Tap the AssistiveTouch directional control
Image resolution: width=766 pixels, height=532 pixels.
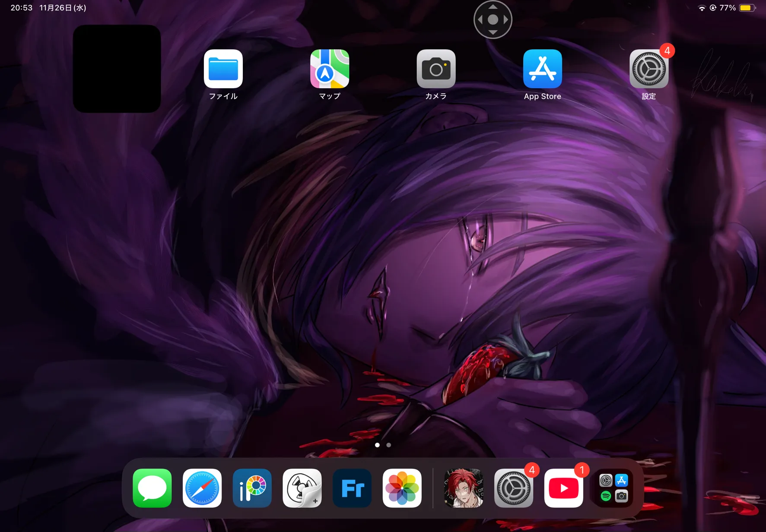pyautogui.click(x=493, y=19)
